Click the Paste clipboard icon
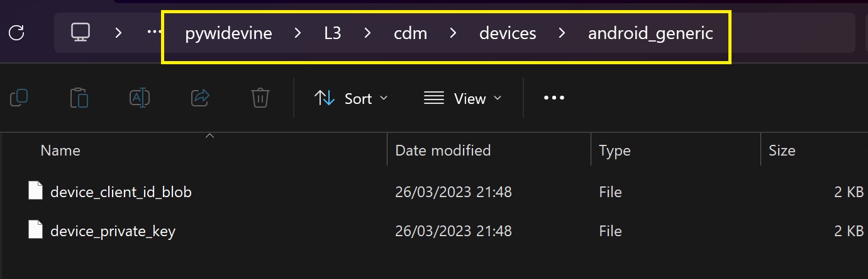 tap(79, 98)
